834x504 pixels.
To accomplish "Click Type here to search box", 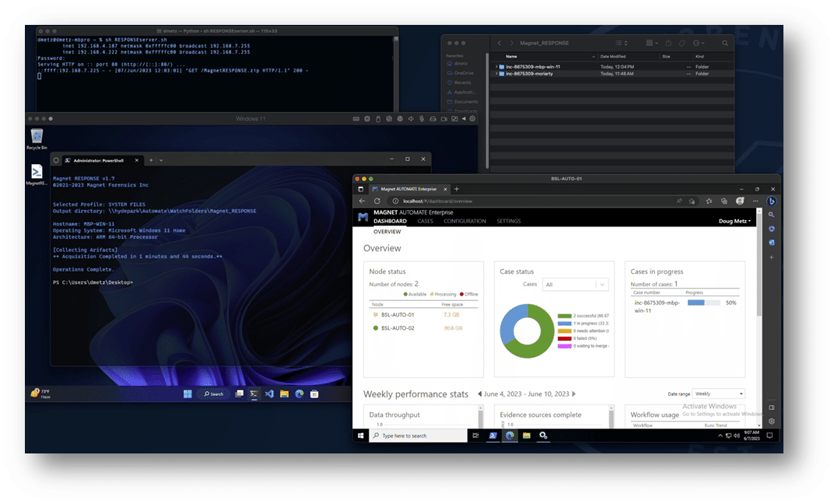I will 418,436.
